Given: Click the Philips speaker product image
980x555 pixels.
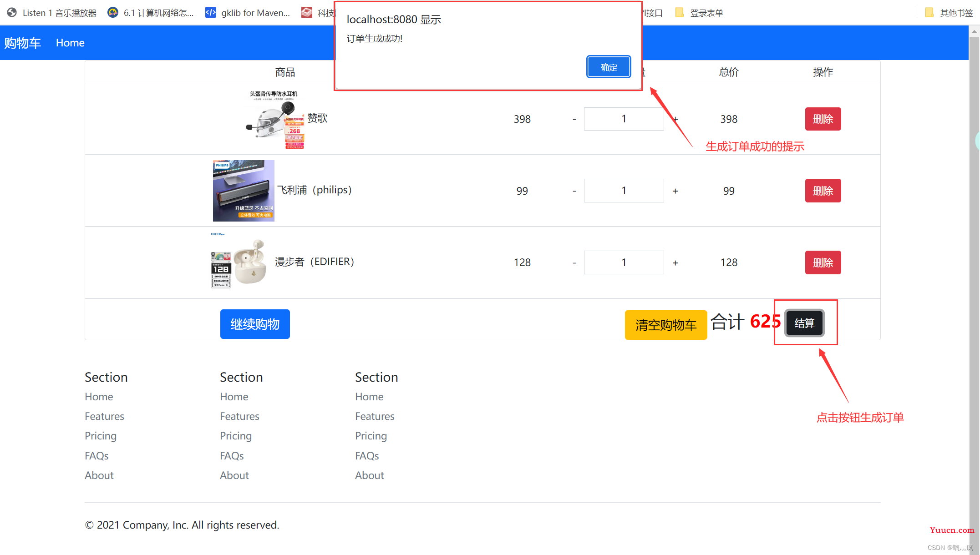Looking at the screenshot, I should (x=244, y=191).
